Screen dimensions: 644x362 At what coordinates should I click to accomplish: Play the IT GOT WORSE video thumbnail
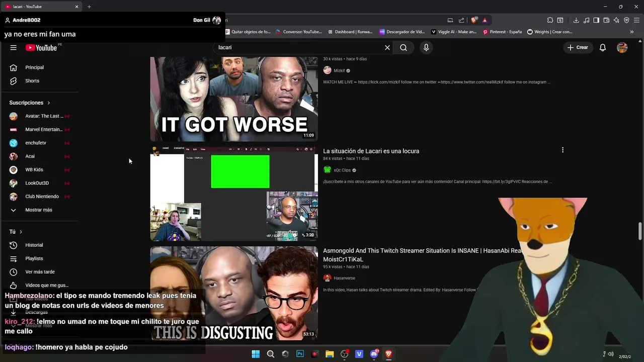(x=234, y=99)
